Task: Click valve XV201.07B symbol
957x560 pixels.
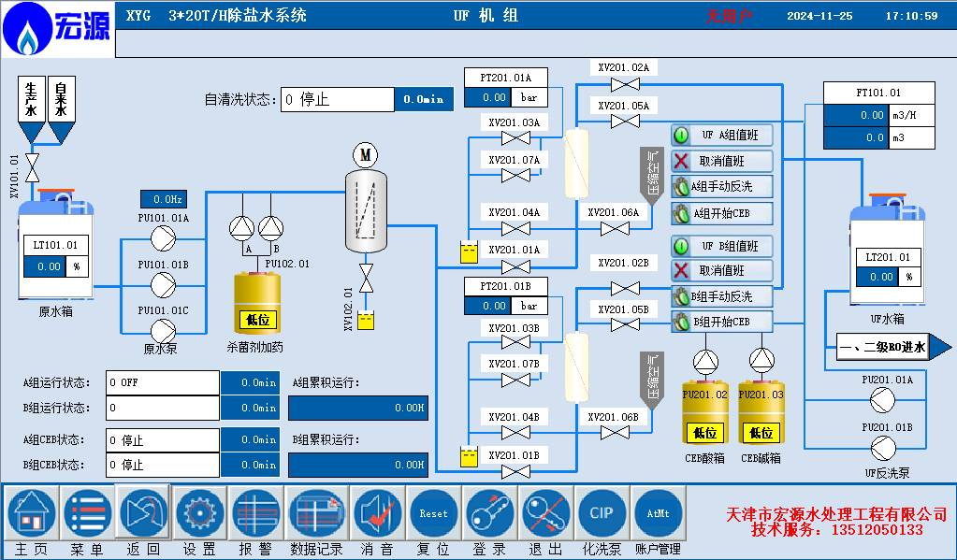Action: (515, 381)
